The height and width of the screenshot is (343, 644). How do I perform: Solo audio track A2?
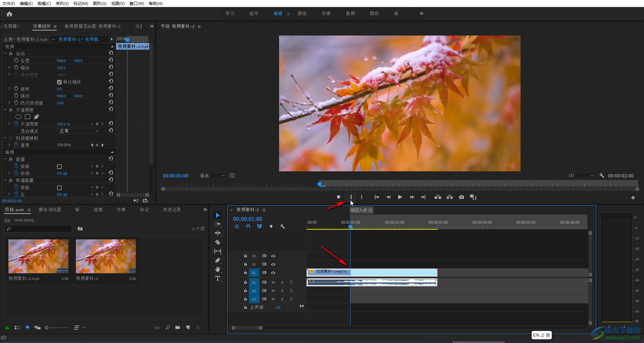(282, 291)
